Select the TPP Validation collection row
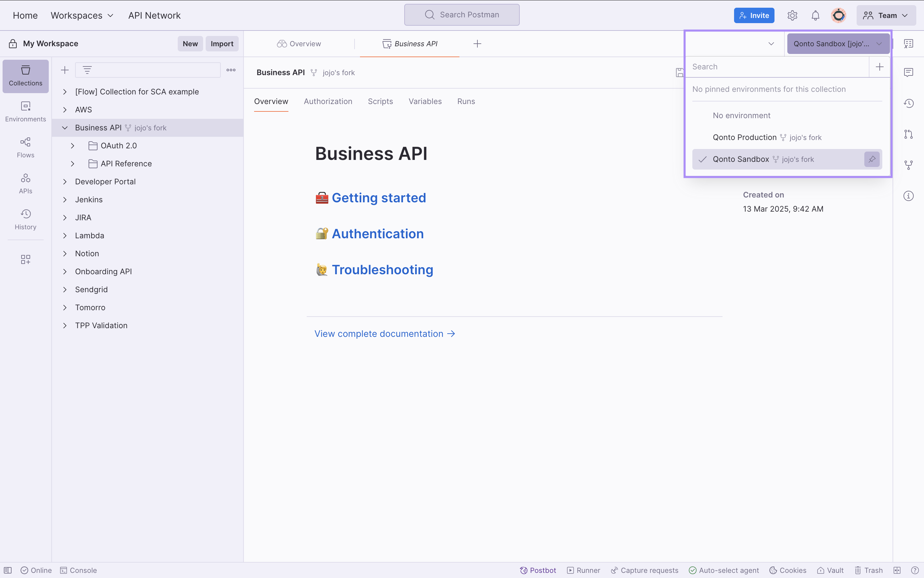Image resolution: width=924 pixels, height=578 pixels. tap(148, 325)
